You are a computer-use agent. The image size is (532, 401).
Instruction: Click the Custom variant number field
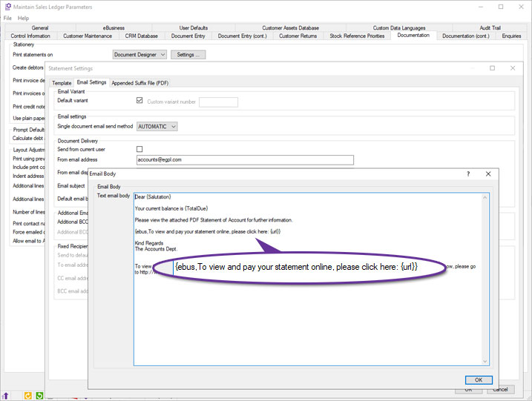pyautogui.click(x=219, y=102)
